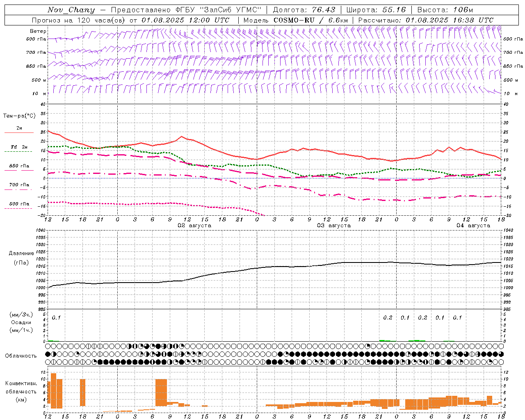Click the 02 августа date label

click(194, 226)
